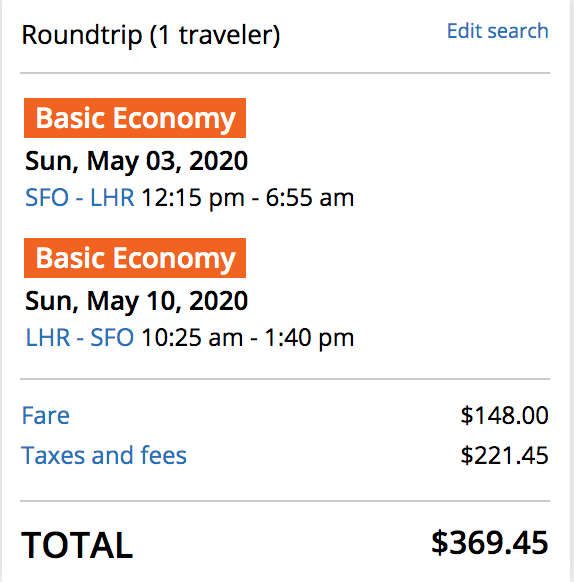Click the divider line below Roundtrip heading
574x582 pixels.
pos(285,73)
